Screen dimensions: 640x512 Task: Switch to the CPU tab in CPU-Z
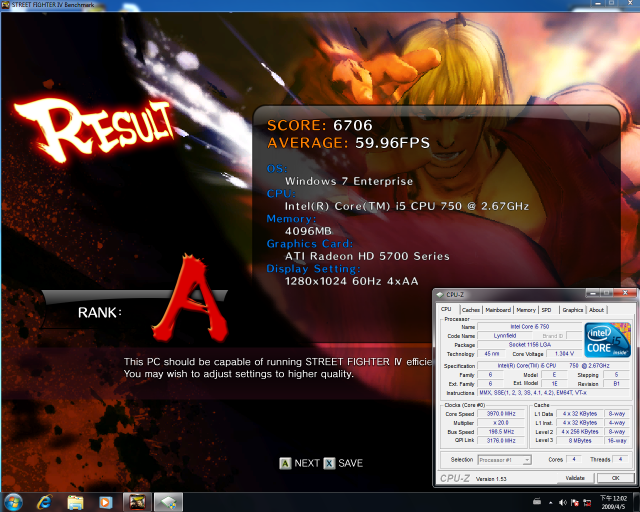447,309
